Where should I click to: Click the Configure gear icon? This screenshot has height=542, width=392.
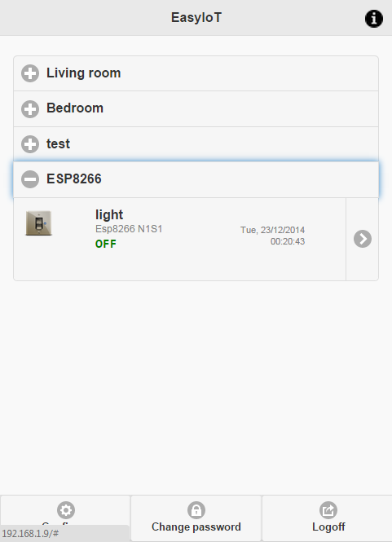[66, 510]
